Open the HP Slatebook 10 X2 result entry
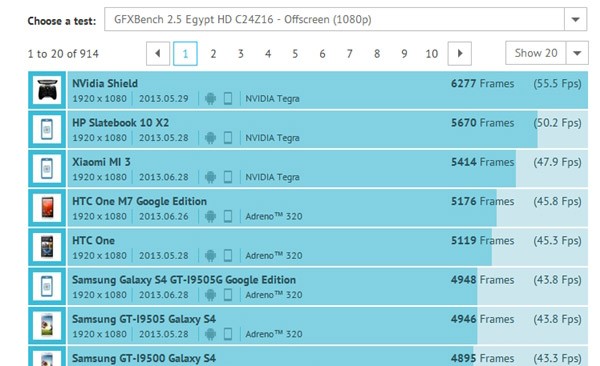The height and width of the screenshot is (366, 600). (121, 123)
